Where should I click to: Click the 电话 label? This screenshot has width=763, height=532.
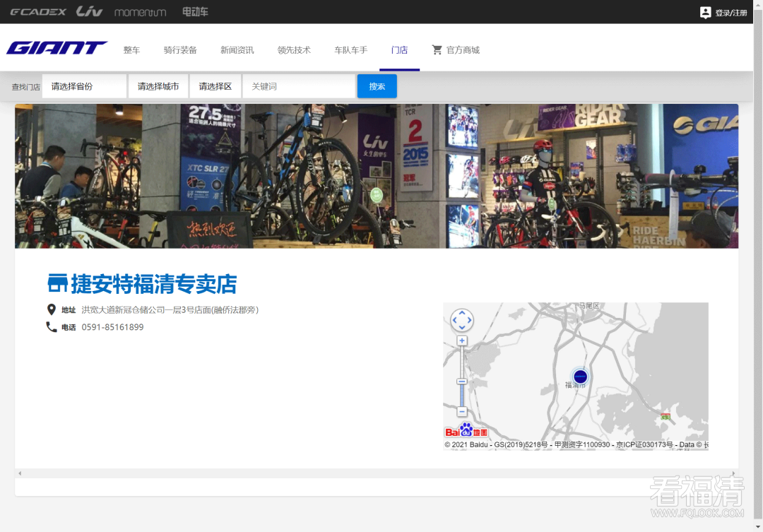click(69, 328)
